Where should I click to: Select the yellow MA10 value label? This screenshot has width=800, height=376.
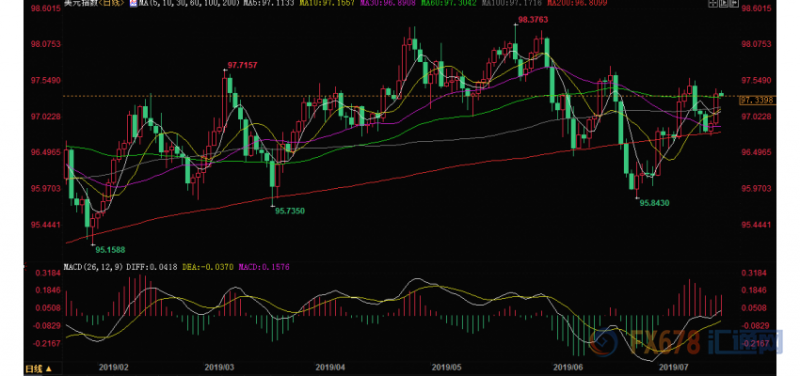(327, 4)
